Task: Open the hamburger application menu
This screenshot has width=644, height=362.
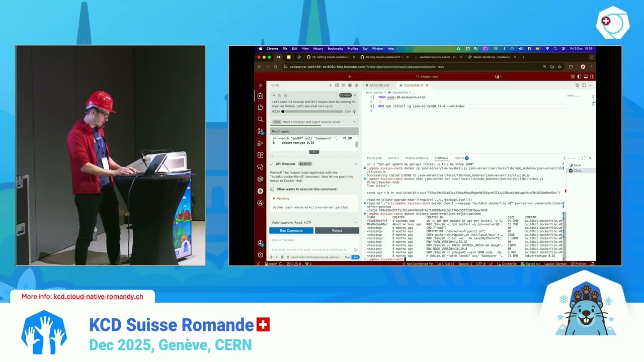Action: click(x=260, y=85)
